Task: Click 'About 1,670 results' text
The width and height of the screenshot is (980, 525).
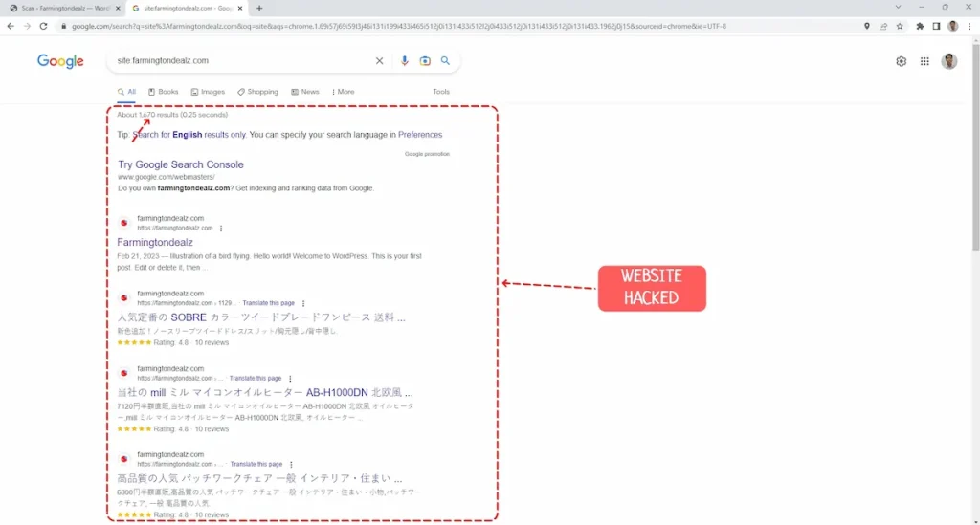Action: point(147,115)
